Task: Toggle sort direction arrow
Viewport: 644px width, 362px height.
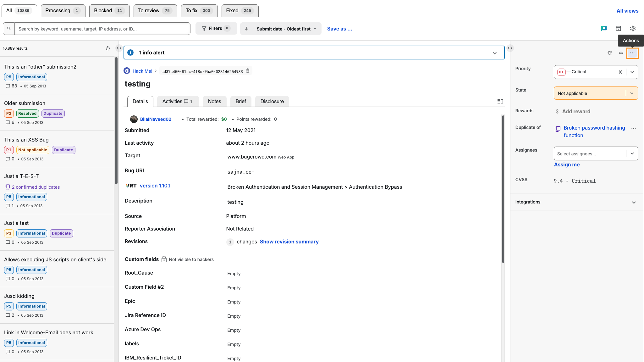Action: [246, 29]
